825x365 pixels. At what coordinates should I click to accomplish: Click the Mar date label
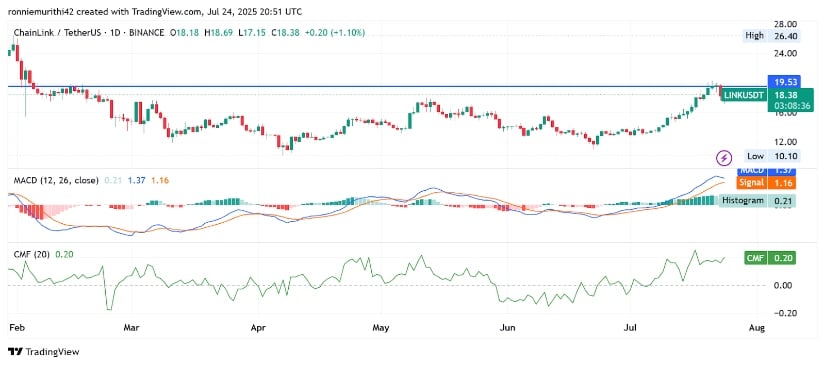132,328
